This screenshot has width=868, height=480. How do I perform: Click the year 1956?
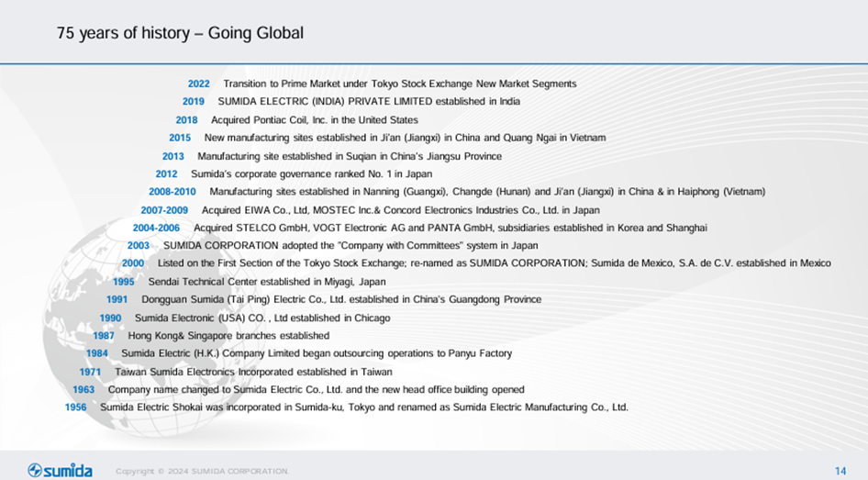[x=76, y=407]
